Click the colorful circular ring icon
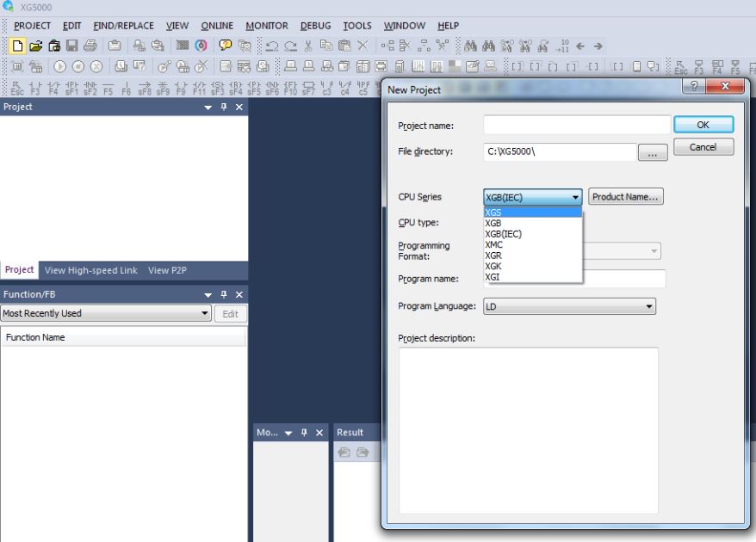This screenshot has width=756, height=542. point(201,46)
